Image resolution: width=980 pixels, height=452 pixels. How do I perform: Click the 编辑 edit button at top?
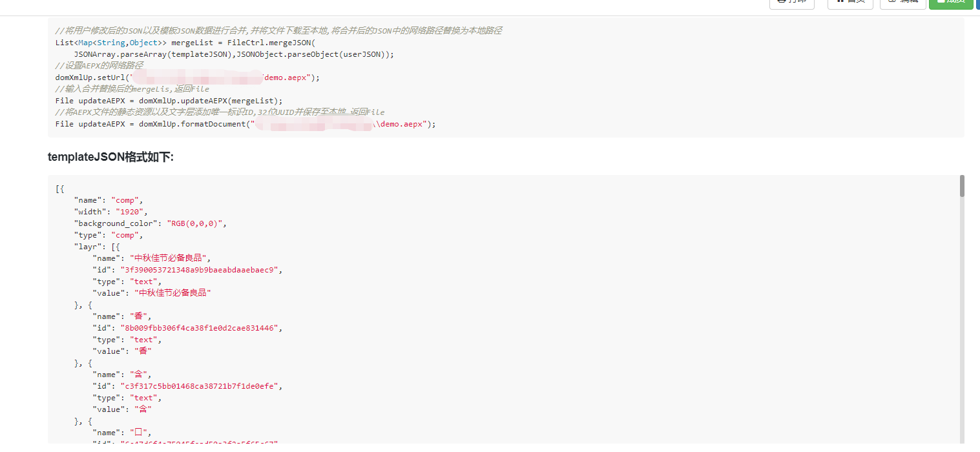[x=903, y=3]
